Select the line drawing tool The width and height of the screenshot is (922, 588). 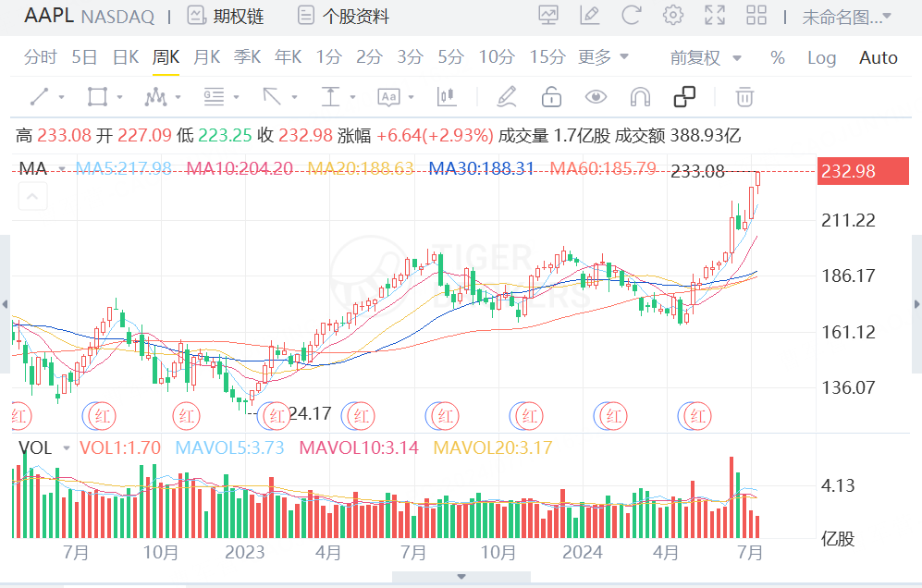40,96
